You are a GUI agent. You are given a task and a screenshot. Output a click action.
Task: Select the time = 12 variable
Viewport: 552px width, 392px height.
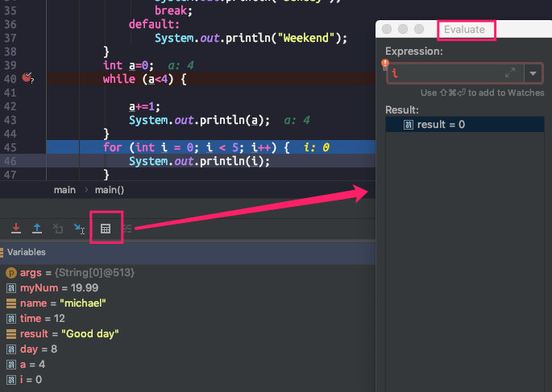(42, 319)
